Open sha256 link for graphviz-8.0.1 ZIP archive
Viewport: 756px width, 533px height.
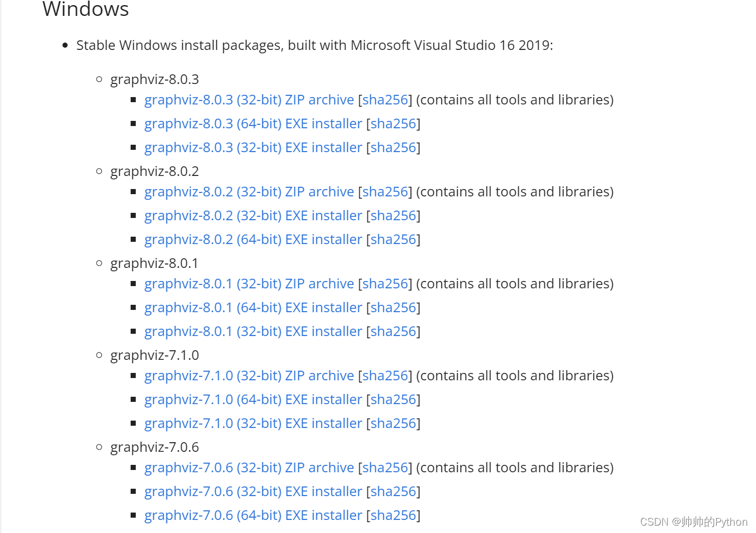coord(385,284)
